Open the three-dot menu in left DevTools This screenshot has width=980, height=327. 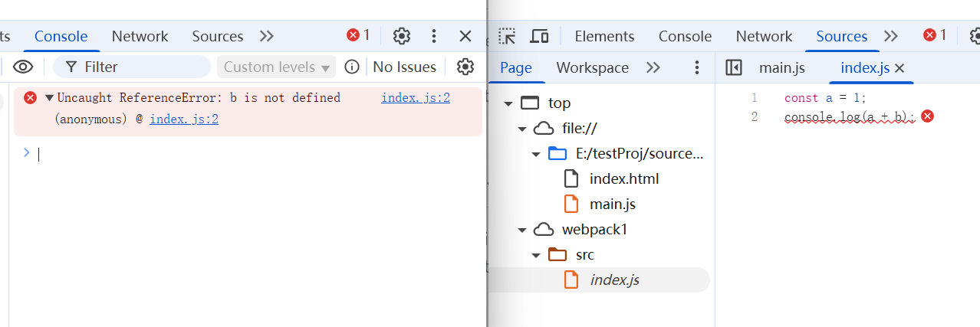tap(434, 36)
